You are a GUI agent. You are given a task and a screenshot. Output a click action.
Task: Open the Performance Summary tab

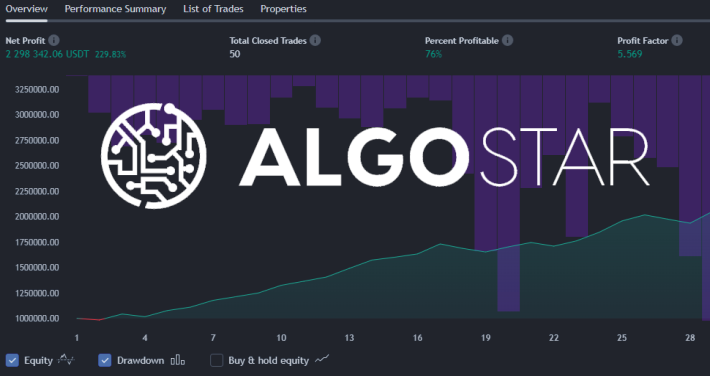coord(115,9)
